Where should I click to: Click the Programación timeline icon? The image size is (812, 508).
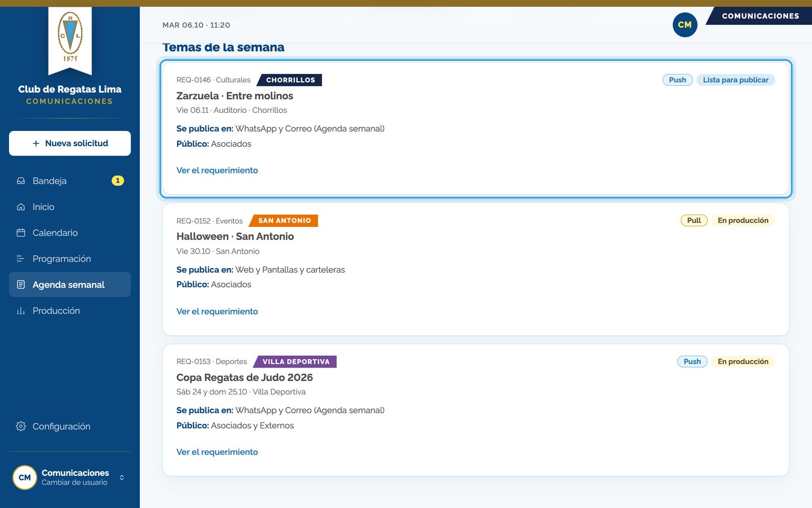click(x=21, y=259)
